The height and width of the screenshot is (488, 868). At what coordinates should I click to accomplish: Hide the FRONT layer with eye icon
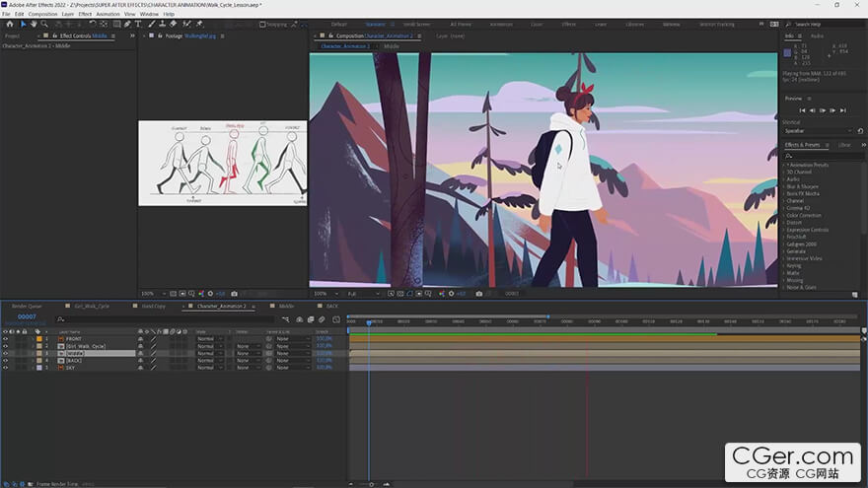pyautogui.click(x=5, y=339)
